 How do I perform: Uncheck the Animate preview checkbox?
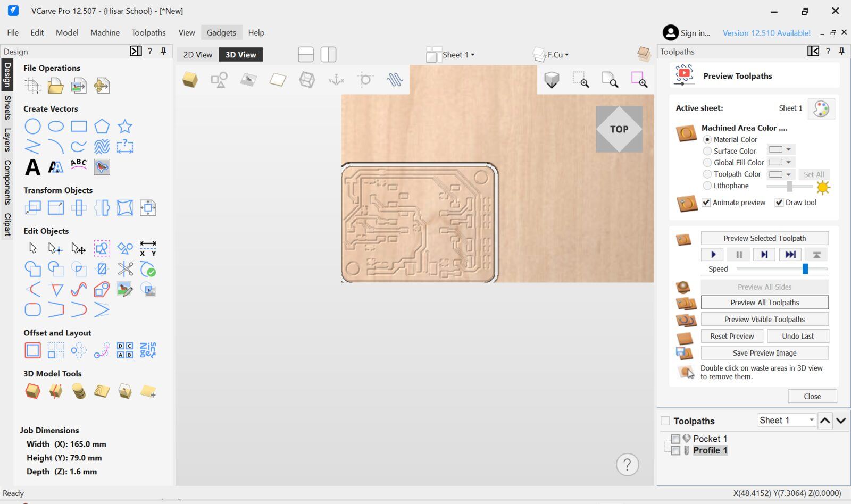coord(706,203)
